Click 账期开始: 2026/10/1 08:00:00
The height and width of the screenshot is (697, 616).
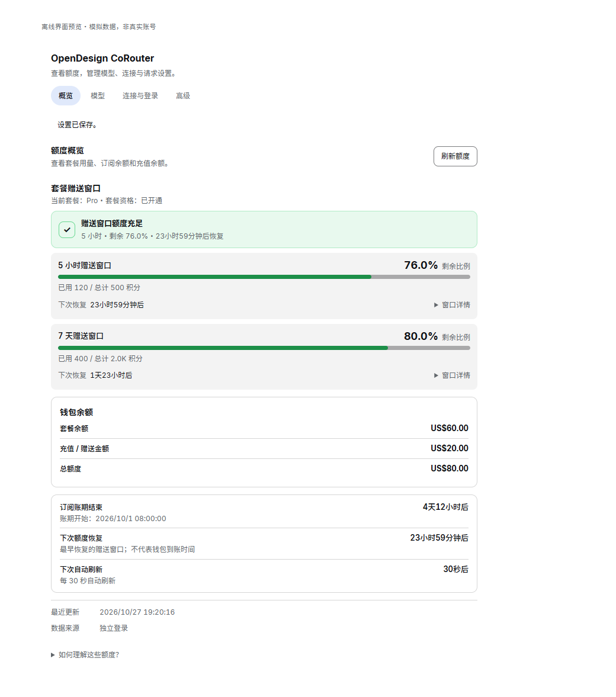click(x=113, y=519)
